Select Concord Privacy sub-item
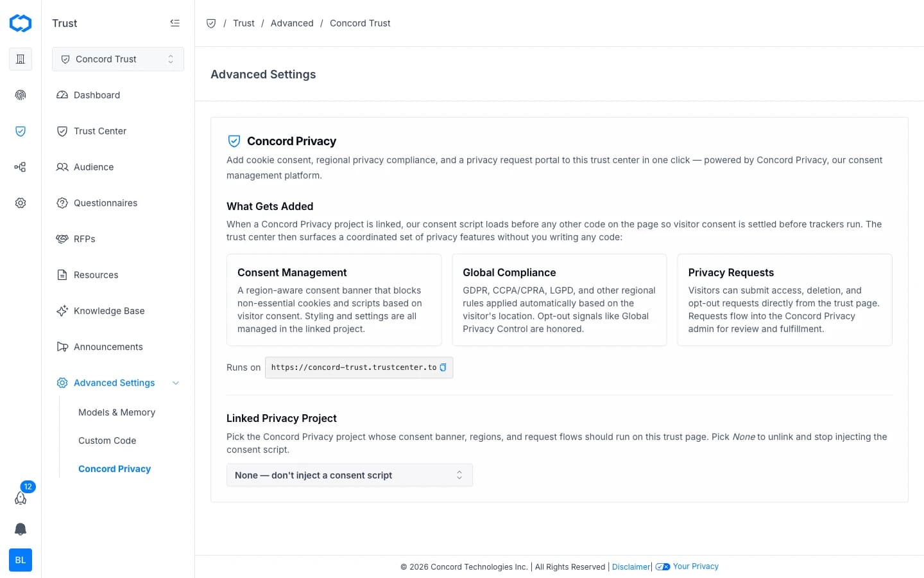 click(x=114, y=469)
